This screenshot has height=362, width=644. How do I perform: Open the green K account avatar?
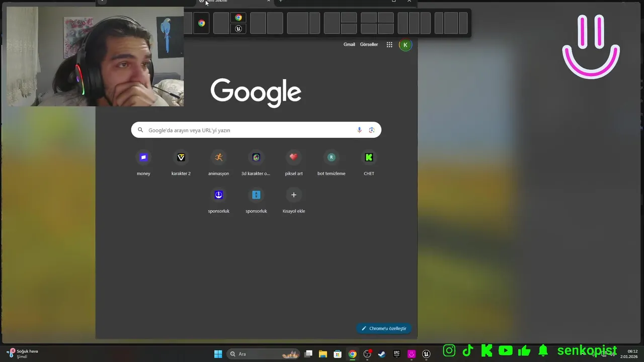click(x=406, y=45)
